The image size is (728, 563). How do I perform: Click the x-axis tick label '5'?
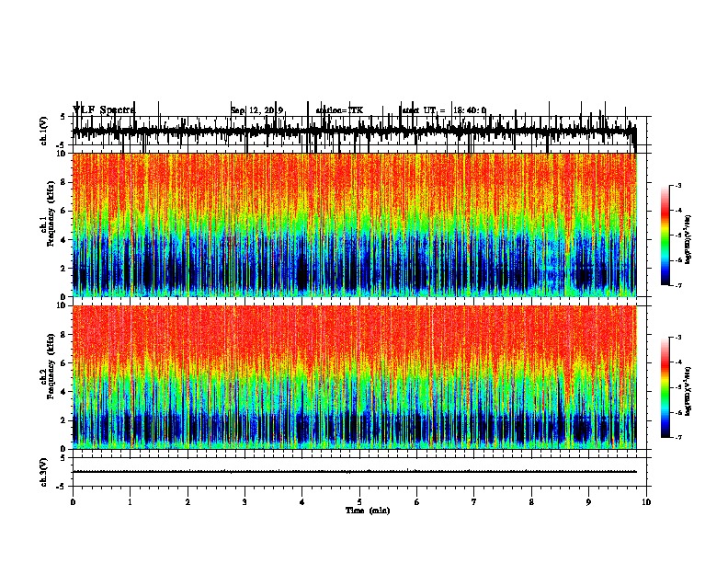pos(359,502)
